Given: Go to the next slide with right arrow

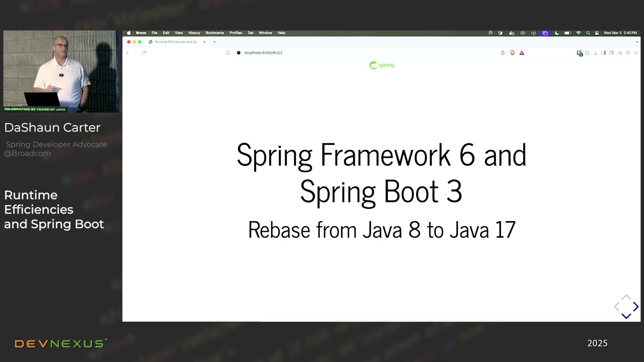Looking at the screenshot, I should pyautogui.click(x=635, y=306).
